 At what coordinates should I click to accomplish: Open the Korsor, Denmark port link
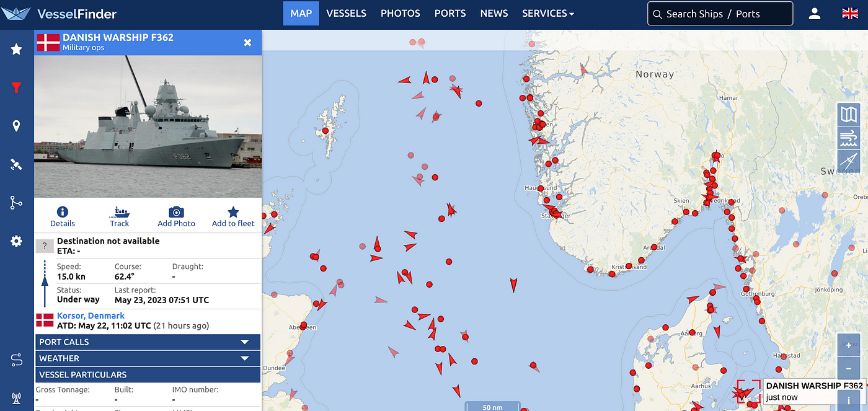(91, 316)
